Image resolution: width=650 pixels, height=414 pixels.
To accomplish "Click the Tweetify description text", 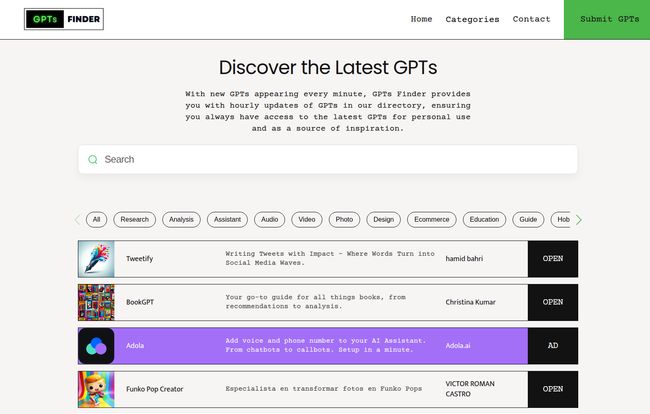I will (330, 259).
